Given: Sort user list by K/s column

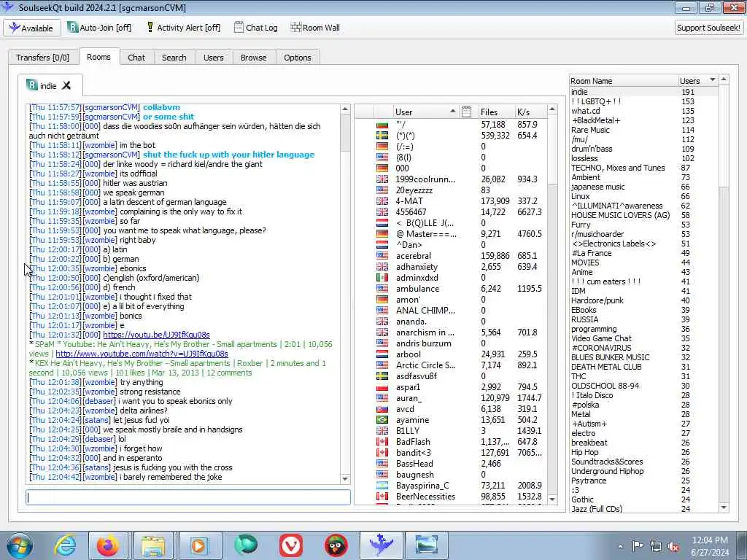Looking at the screenshot, I should [531, 112].
